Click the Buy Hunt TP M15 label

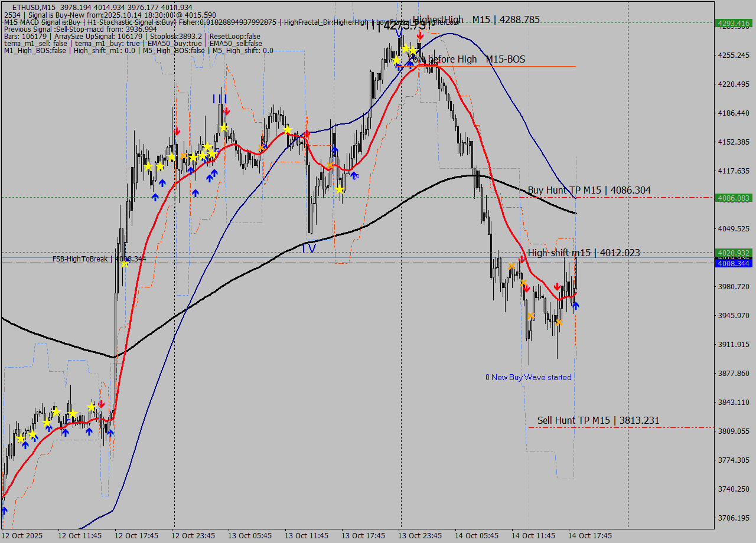(x=589, y=190)
